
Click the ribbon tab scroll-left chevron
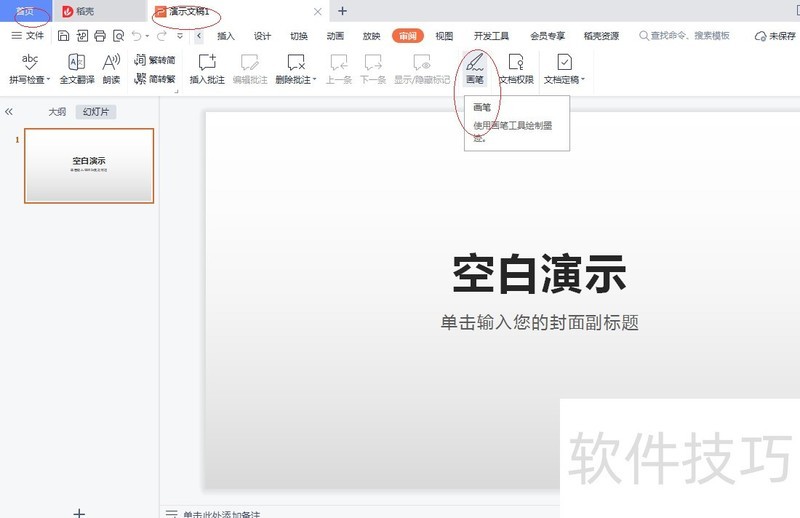[x=199, y=36]
